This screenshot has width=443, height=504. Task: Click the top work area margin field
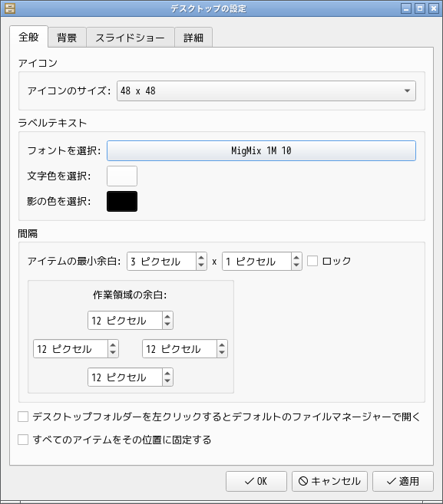pyautogui.click(x=125, y=321)
